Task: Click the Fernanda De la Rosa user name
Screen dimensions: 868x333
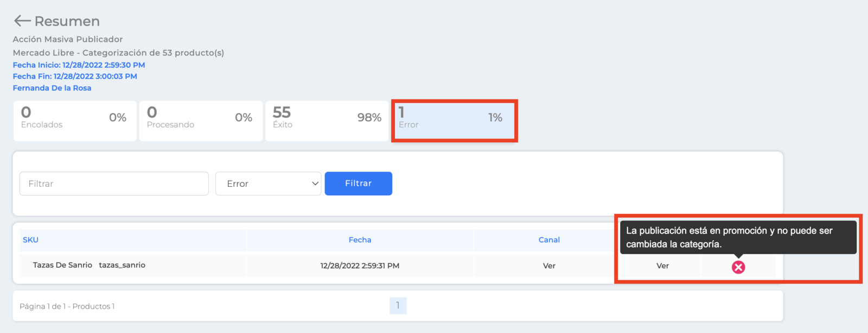Action: pyautogui.click(x=52, y=88)
